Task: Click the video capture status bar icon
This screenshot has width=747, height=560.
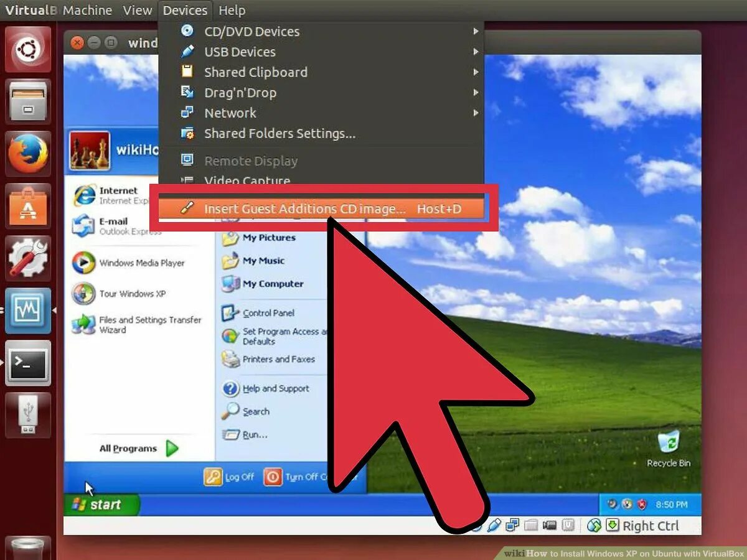Action: pyautogui.click(x=550, y=526)
